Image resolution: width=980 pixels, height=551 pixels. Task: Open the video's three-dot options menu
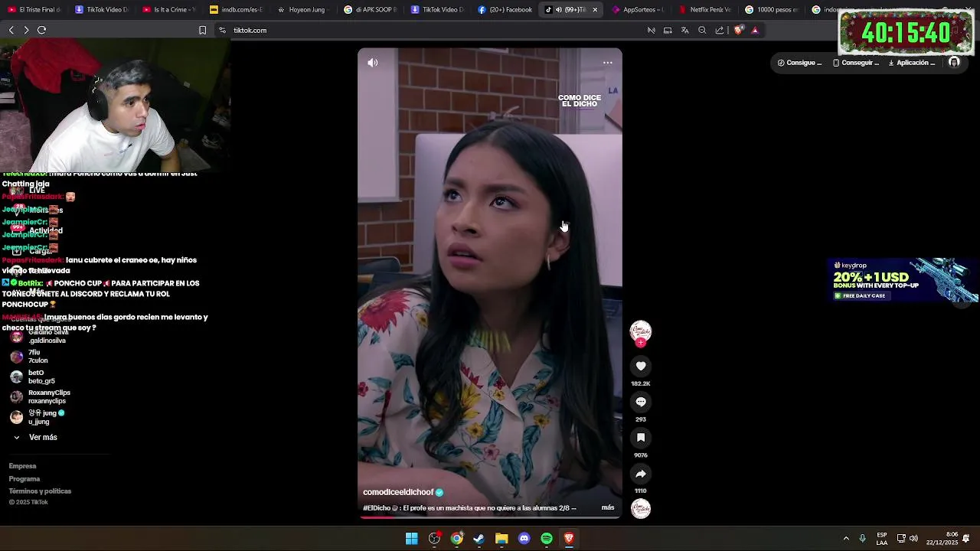tap(607, 63)
